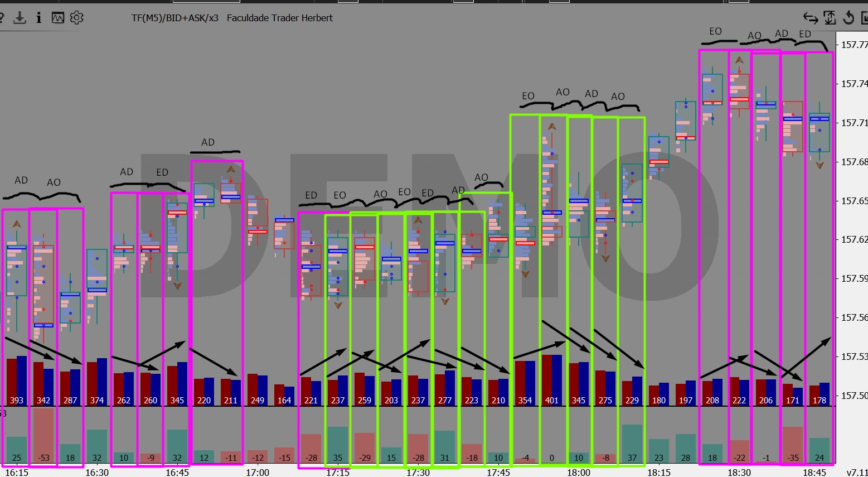Click the delta value 28
Viewport: 868px width, 477px height.
(x=686, y=458)
